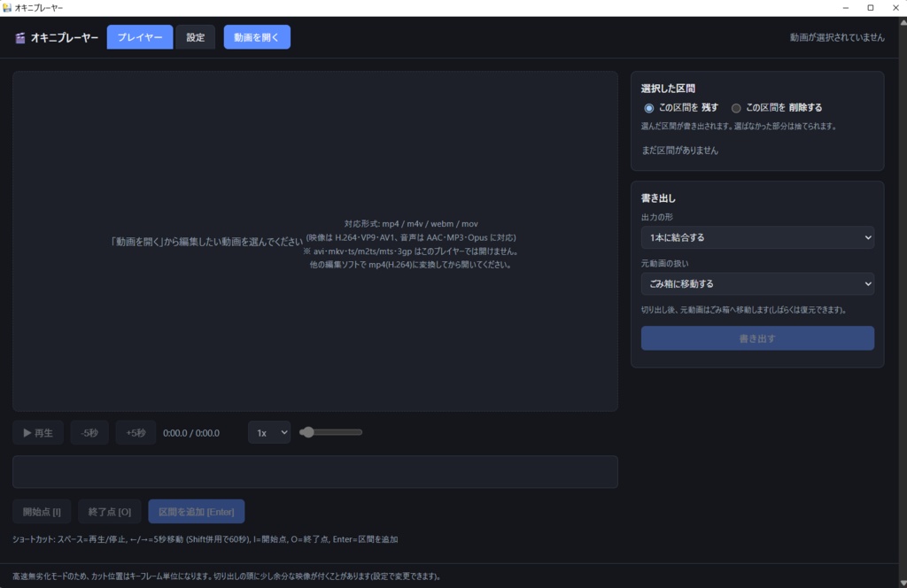Switch to the プレイヤー tab
The width and height of the screenshot is (907, 588).
point(140,37)
